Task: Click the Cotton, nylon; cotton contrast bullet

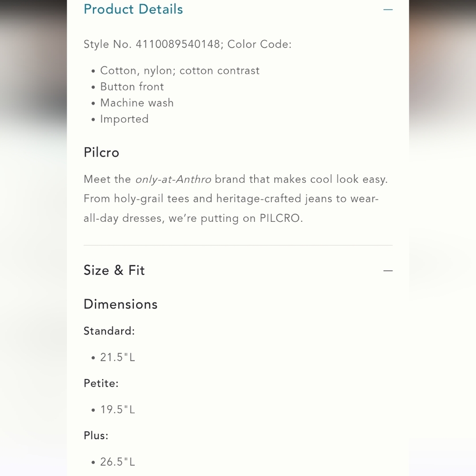Action: 180,71
